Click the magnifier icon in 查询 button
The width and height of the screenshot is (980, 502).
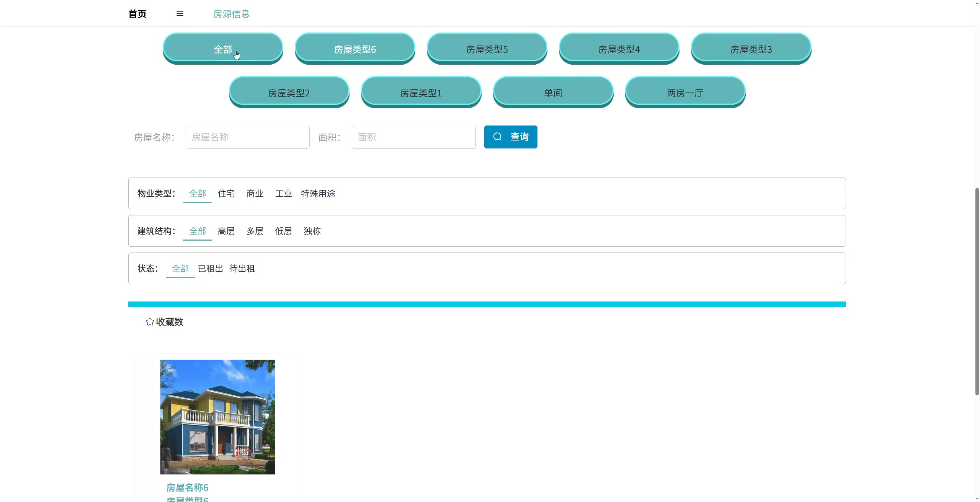[x=497, y=137]
